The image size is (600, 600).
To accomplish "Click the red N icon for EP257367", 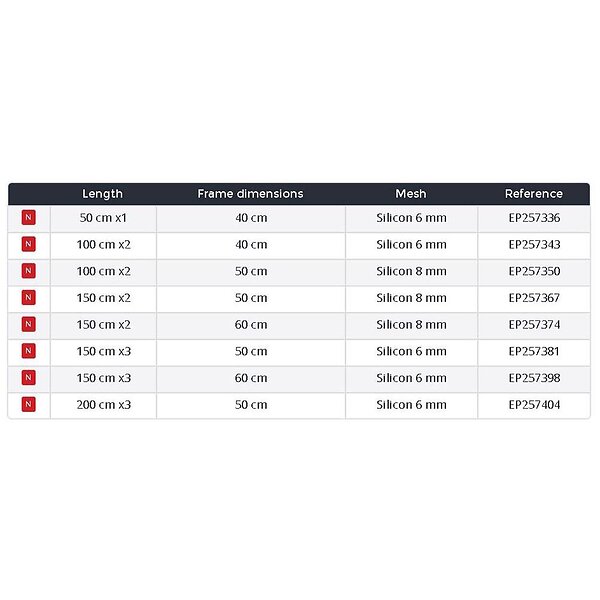I will (28, 298).
